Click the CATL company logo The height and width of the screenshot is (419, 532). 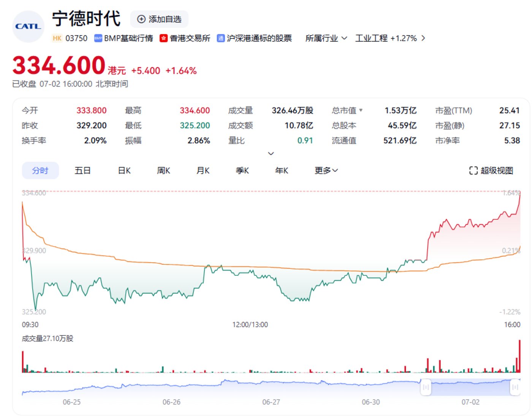28,27
